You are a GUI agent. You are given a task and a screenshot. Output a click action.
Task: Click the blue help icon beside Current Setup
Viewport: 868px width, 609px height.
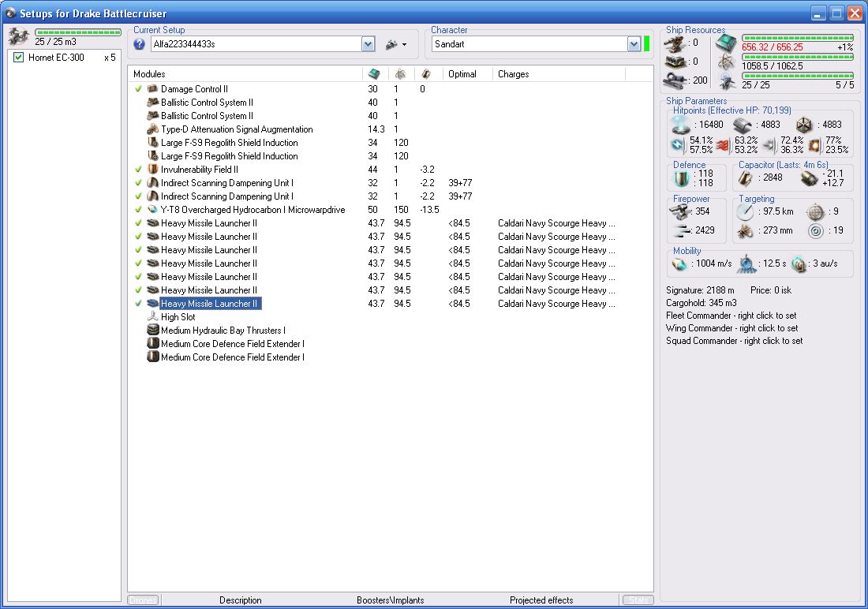pyautogui.click(x=140, y=44)
